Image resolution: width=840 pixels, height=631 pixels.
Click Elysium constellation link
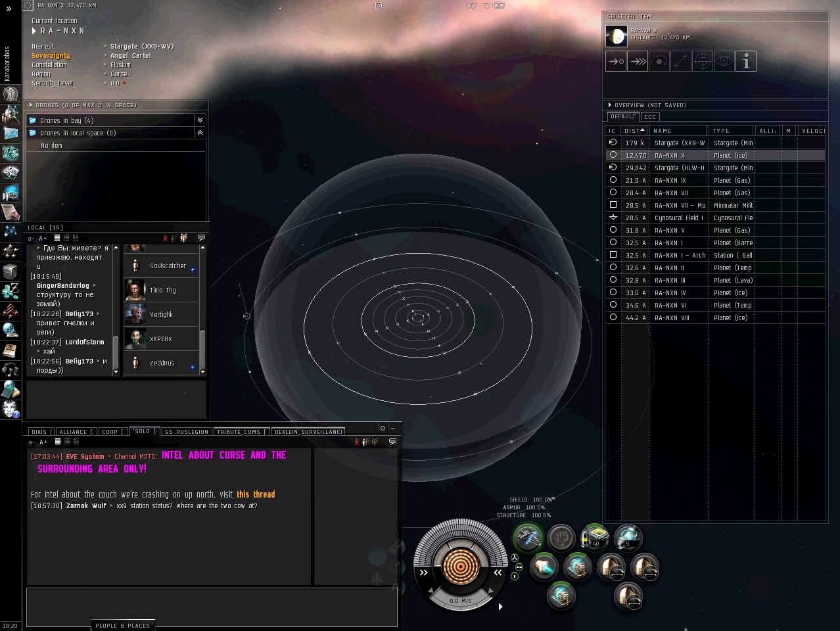[120, 65]
